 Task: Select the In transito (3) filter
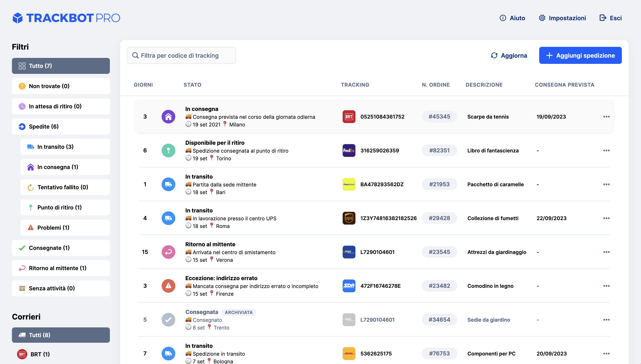click(65, 147)
